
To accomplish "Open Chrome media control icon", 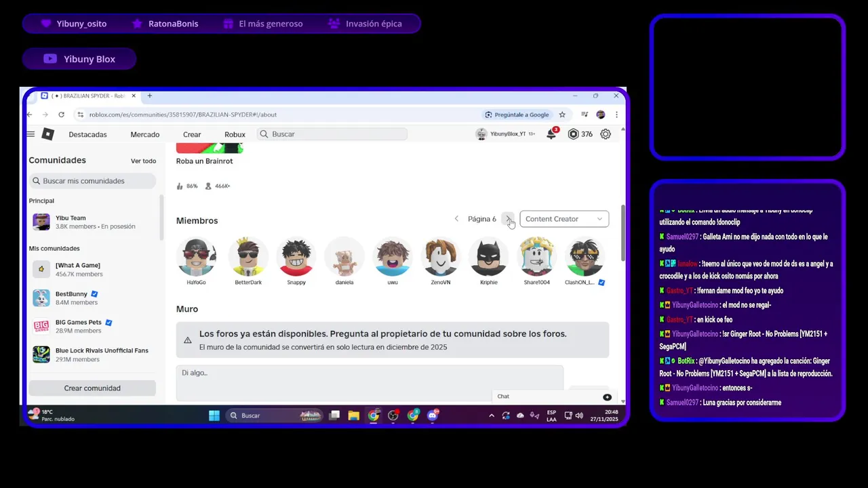I will click(x=585, y=115).
